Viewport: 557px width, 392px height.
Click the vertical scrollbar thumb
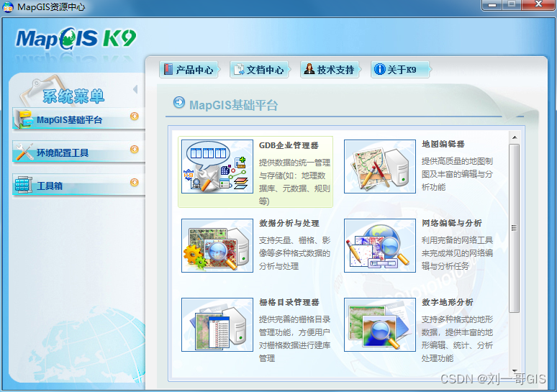coord(514,228)
